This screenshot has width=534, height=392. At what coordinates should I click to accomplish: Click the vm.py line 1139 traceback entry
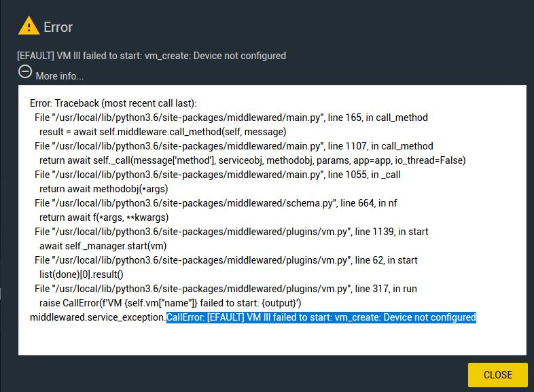coord(231,232)
